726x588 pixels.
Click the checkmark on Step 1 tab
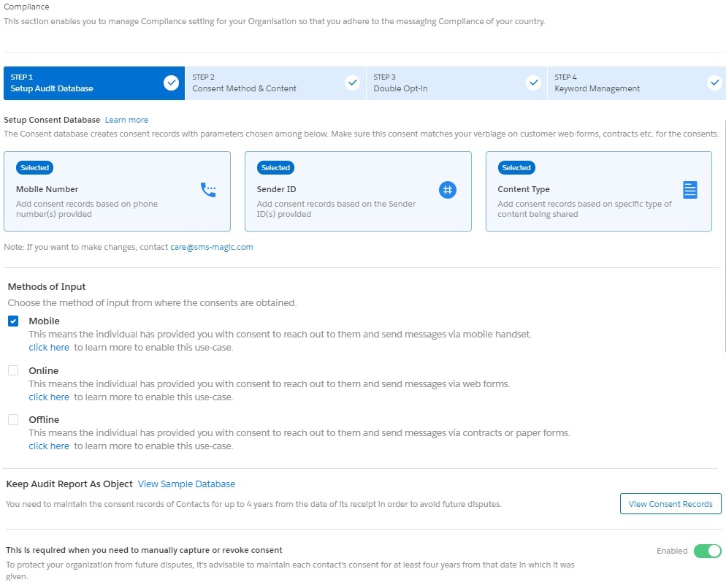click(x=172, y=83)
